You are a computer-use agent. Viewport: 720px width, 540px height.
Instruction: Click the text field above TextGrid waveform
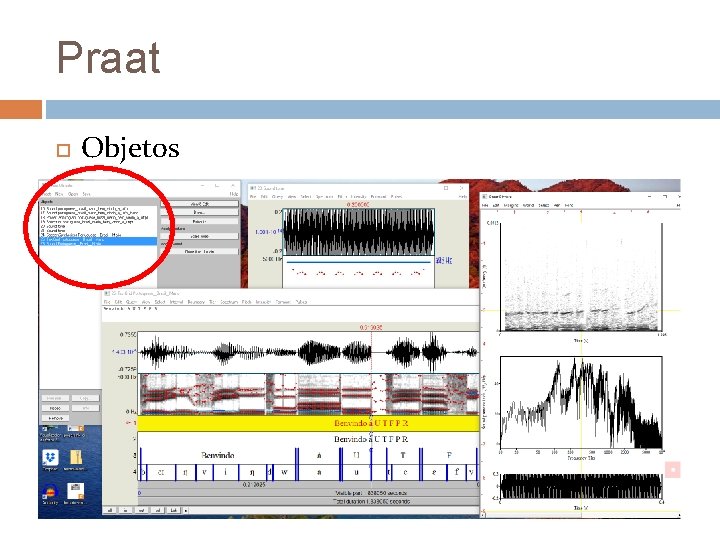point(290,314)
